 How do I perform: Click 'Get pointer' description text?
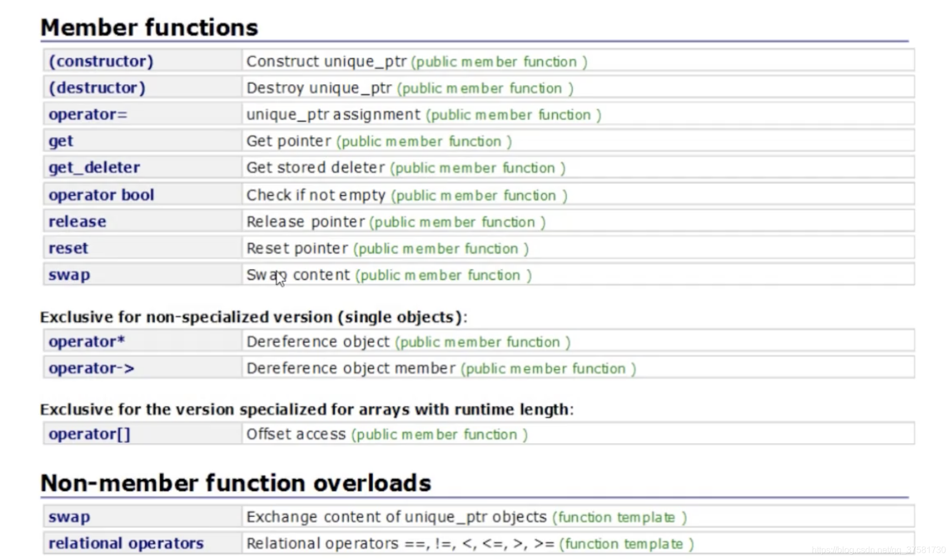(x=288, y=141)
